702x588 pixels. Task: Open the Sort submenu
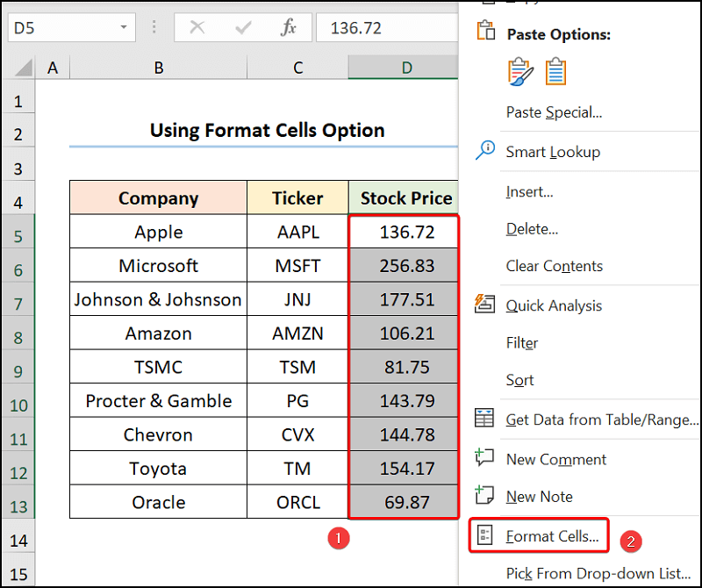[519, 380]
